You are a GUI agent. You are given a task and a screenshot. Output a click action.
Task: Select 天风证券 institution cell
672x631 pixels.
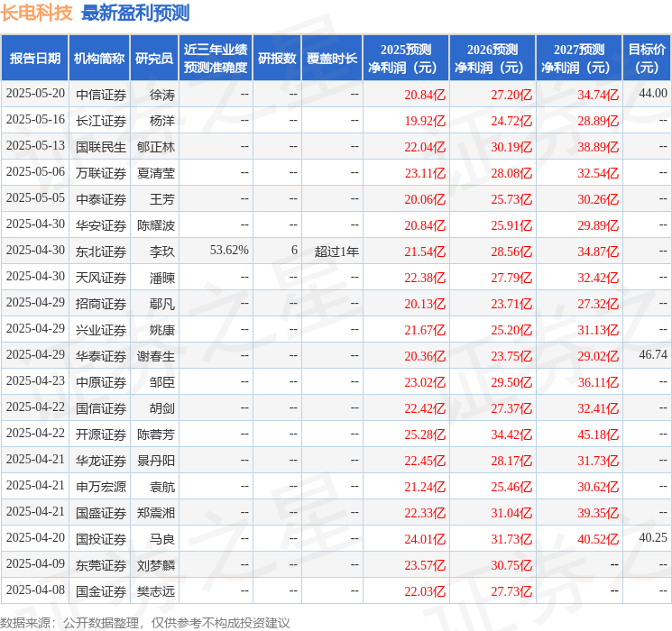click(101, 278)
